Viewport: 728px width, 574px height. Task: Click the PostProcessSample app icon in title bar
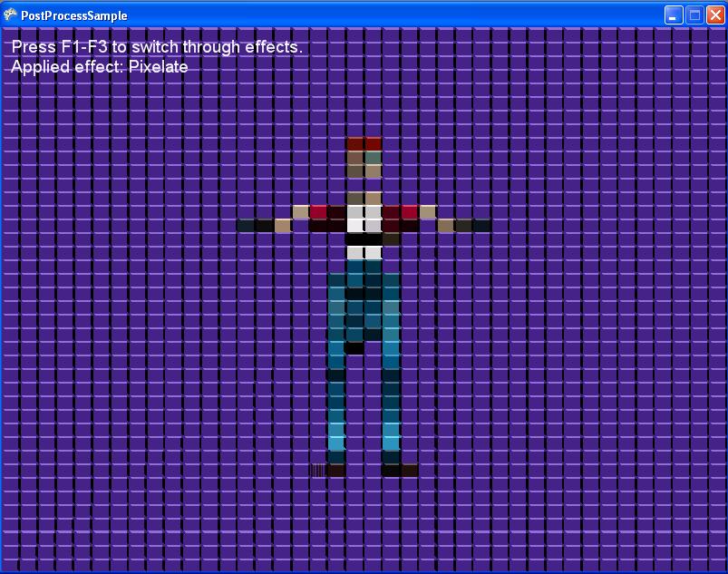[x=10, y=15]
